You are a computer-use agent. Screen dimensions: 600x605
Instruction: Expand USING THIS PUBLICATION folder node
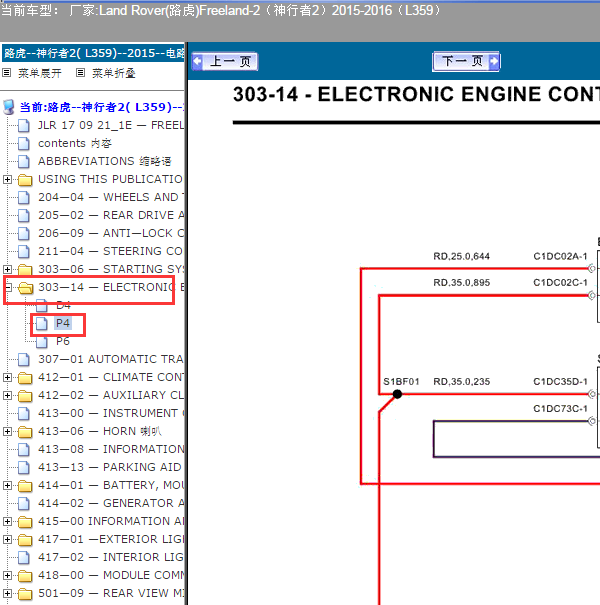pyautogui.click(x=7, y=179)
